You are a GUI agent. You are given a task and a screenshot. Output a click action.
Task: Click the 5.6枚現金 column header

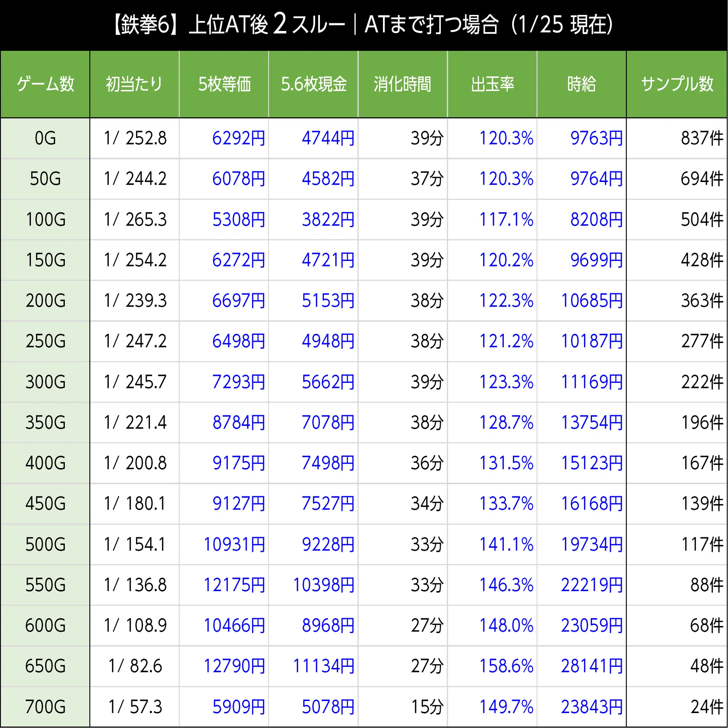point(313,84)
